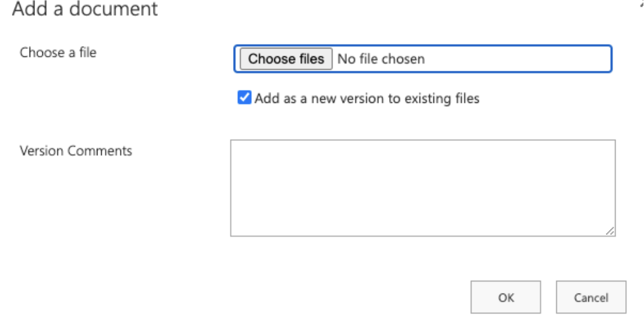Click the Choose files button
The height and width of the screenshot is (322, 644).
[x=286, y=59]
